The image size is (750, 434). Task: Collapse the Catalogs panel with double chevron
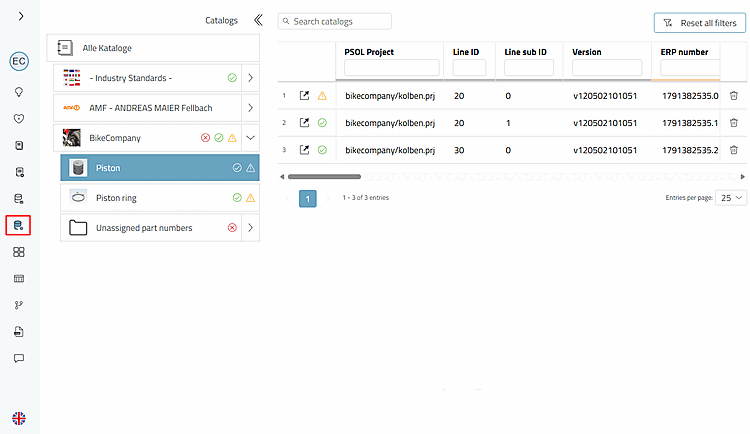[258, 20]
